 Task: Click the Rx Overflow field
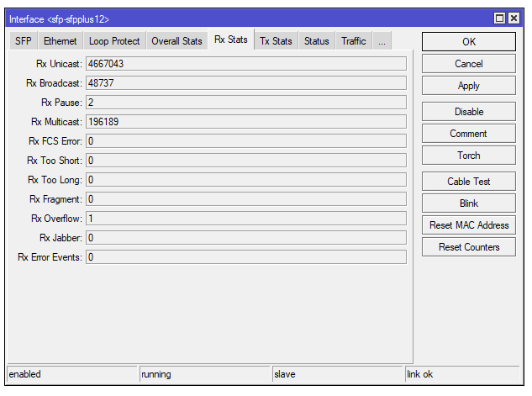tap(246, 219)
